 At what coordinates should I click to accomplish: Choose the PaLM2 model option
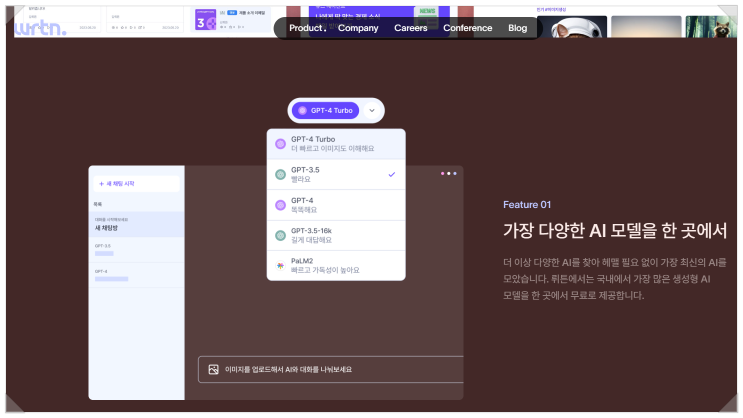336,265
